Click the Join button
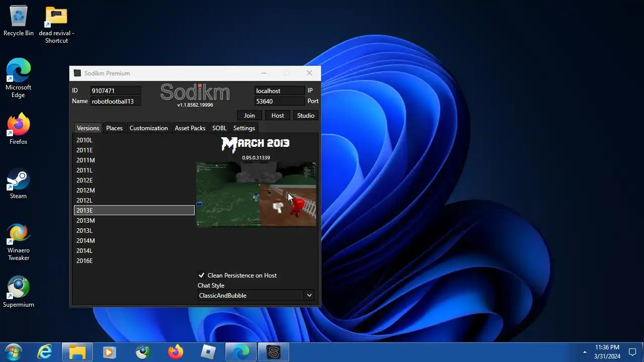The image size is (644, 362). [250, 116]
